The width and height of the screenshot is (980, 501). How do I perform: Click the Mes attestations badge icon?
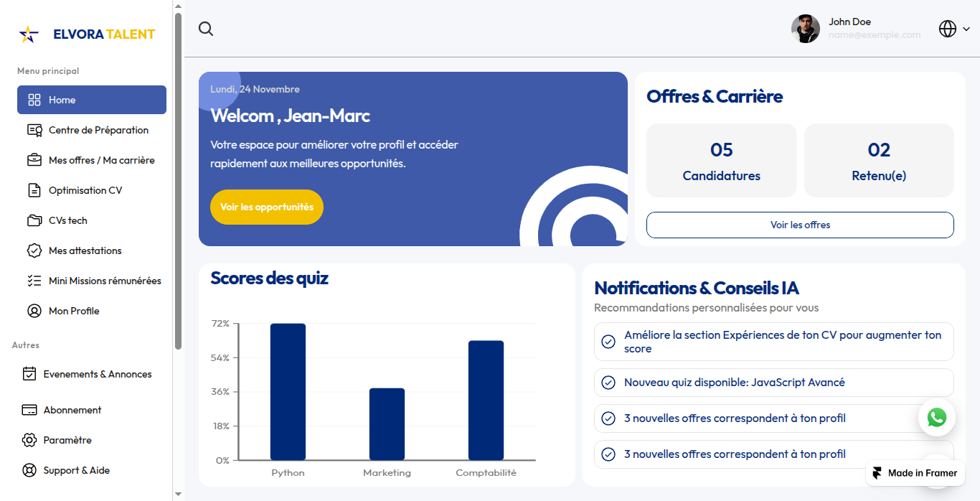click(34, 250)
